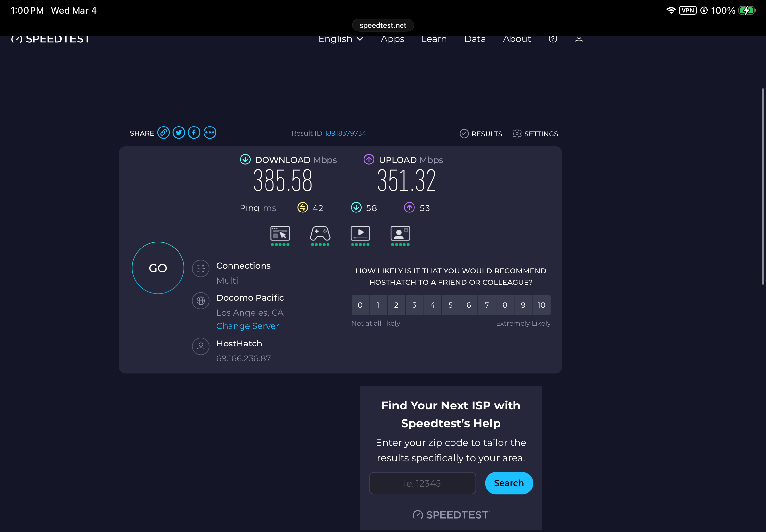The image size is (766, 532).
Task: Click the Change Server link
Action: [247, 326]
